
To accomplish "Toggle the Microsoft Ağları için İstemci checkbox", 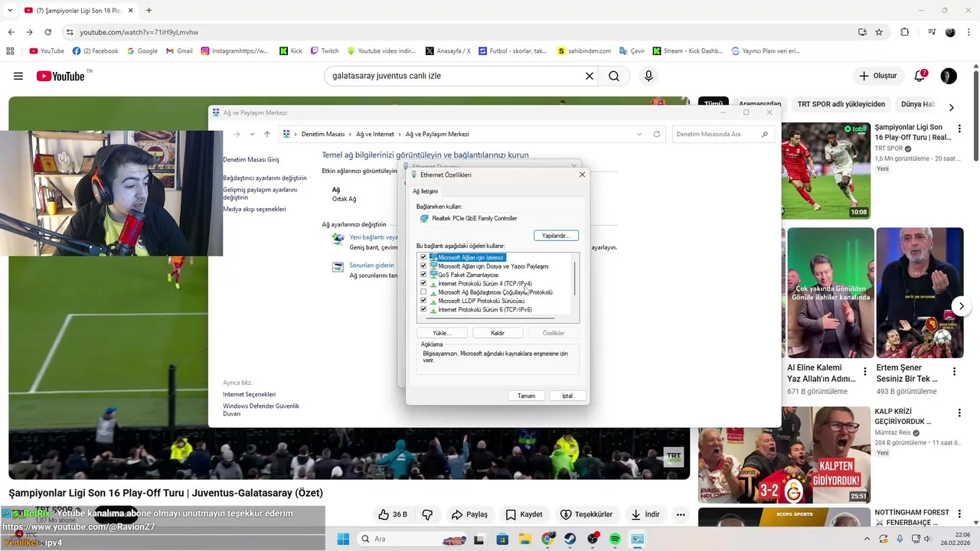I will pos(423,257).
